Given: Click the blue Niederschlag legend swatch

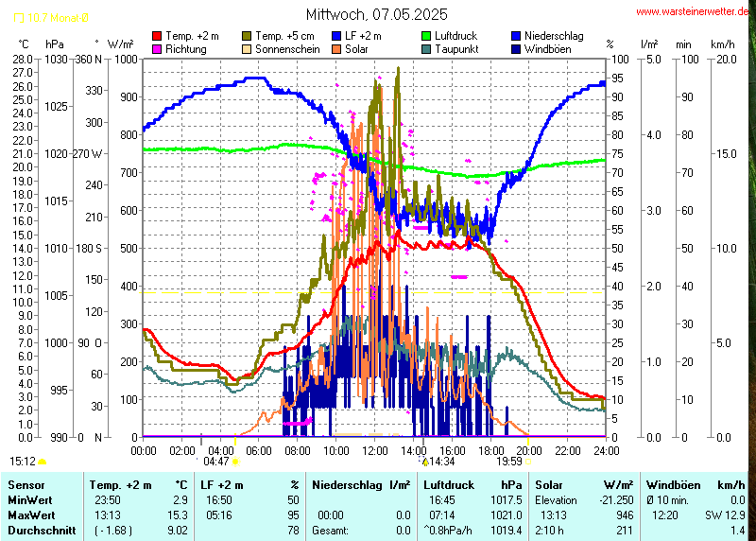Looking at the screenshot, I should tap(516, 36).
